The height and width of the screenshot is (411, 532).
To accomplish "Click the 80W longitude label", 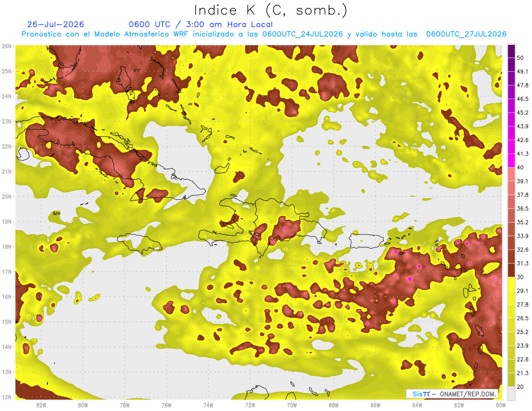I will point(83,405).
